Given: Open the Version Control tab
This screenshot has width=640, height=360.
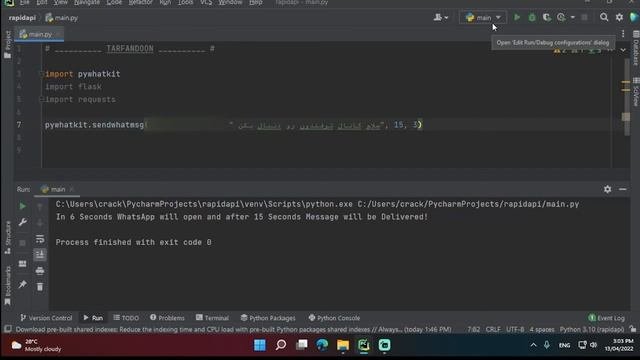Looking at the screenshot, I should (46, 318).
